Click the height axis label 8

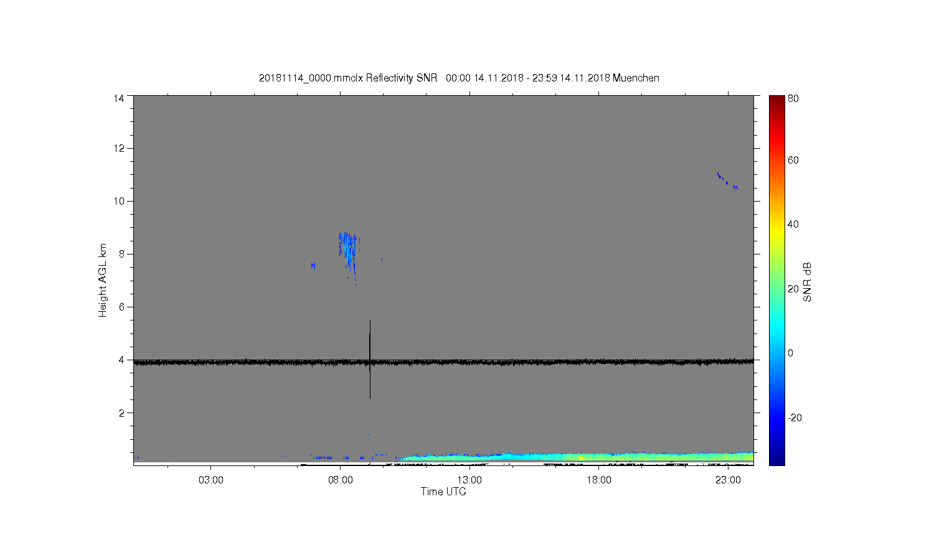[x=121, y=254]
